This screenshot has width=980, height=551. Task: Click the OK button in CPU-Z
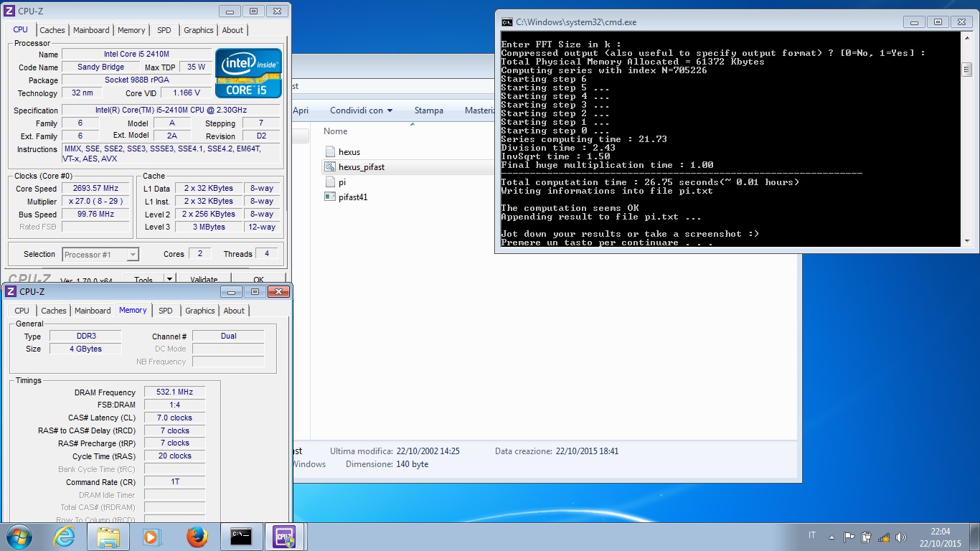258,279
